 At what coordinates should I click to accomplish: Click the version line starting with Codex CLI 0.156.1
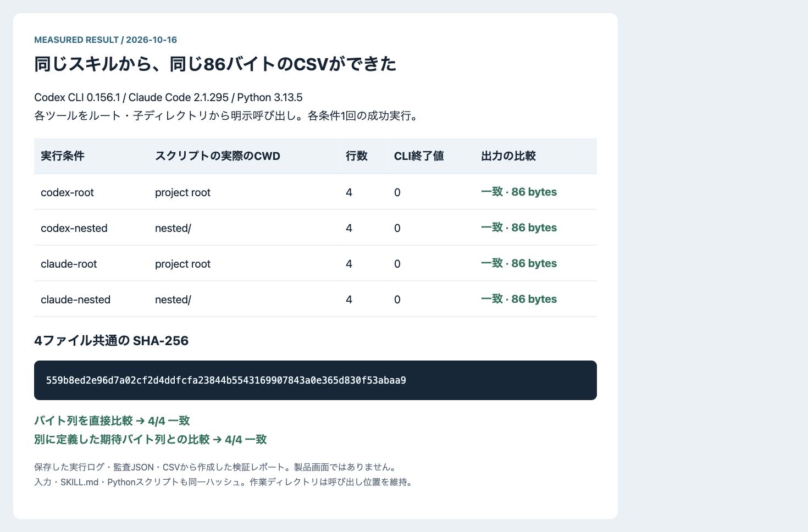coord(168,97)
